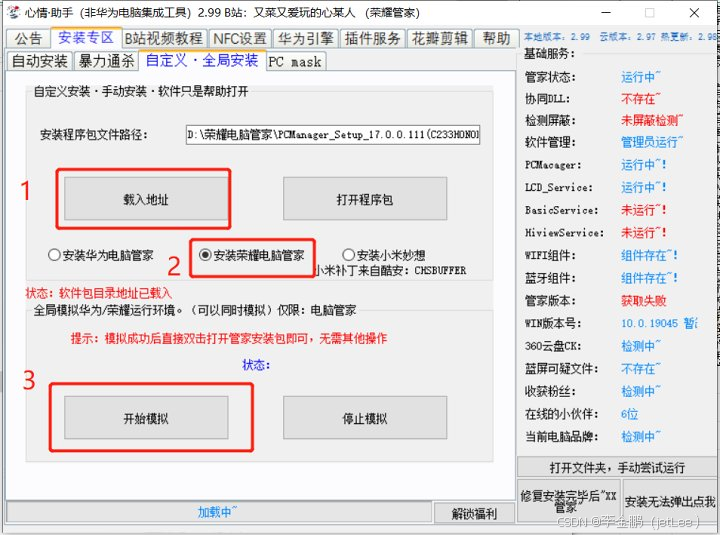Switch to the 华为引擎 tab
The width and height of the screenshot is (720, 535).
305,39
